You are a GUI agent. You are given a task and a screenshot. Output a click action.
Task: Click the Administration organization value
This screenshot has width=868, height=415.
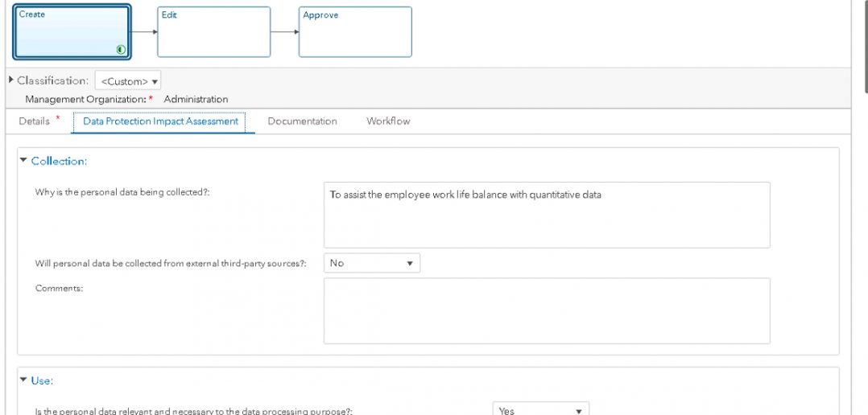[x=196, y=99]
